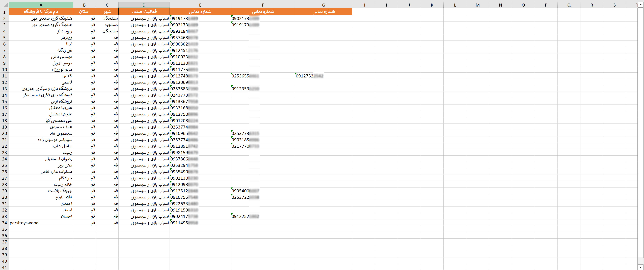Select phone cell starting 0243773
This screenshot has width=644, height=270.
pyautogui.click(x=200, y=95)
